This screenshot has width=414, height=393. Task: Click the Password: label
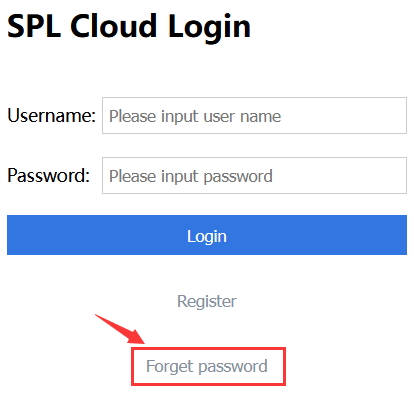pyautogui.click(x=49, y=175)
